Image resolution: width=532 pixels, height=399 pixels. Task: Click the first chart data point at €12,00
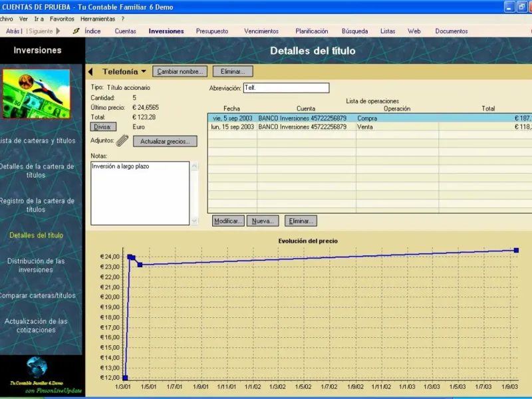tap(125, 378)
